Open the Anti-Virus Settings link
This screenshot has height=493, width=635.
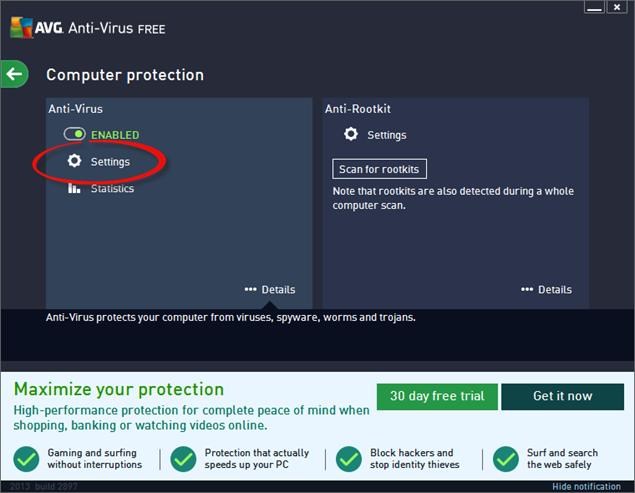click(x=110, y=161)
